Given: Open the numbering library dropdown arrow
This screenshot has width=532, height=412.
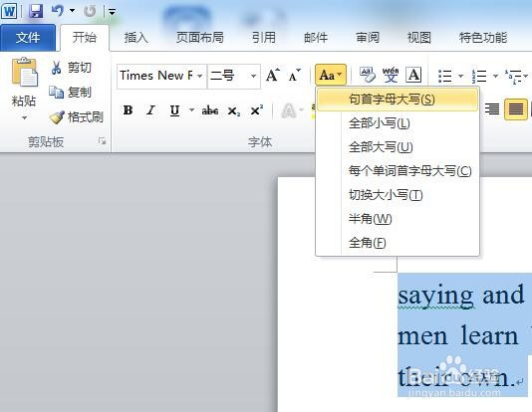Looking at the screenshot, I should (x=495, y=76).
